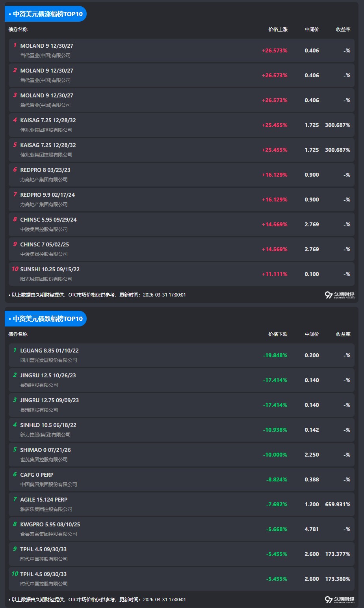Click the 659.931% yield value
This screenshot has width=364, height=608.
(338, 505)
